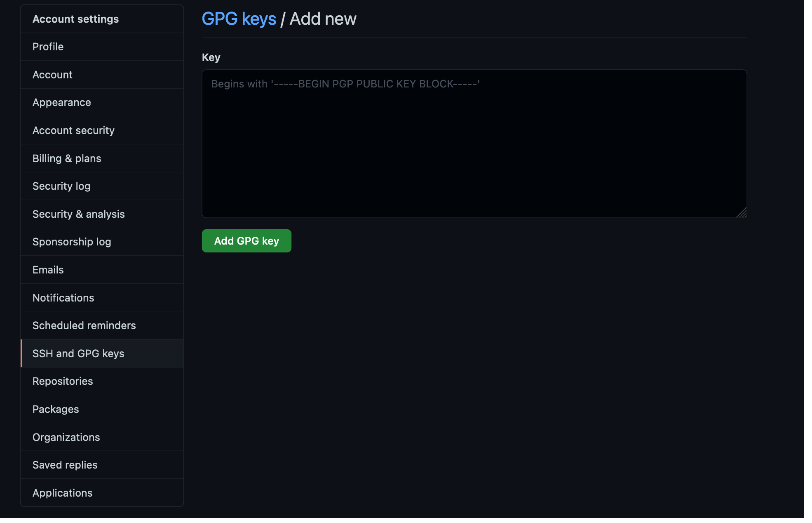
Task: Select Organizations settings item
Action: [66, 437]
